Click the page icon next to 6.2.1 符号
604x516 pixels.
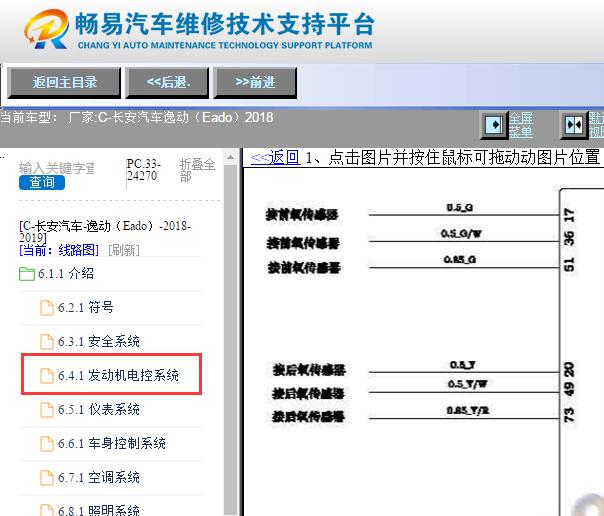click(47, 308)
